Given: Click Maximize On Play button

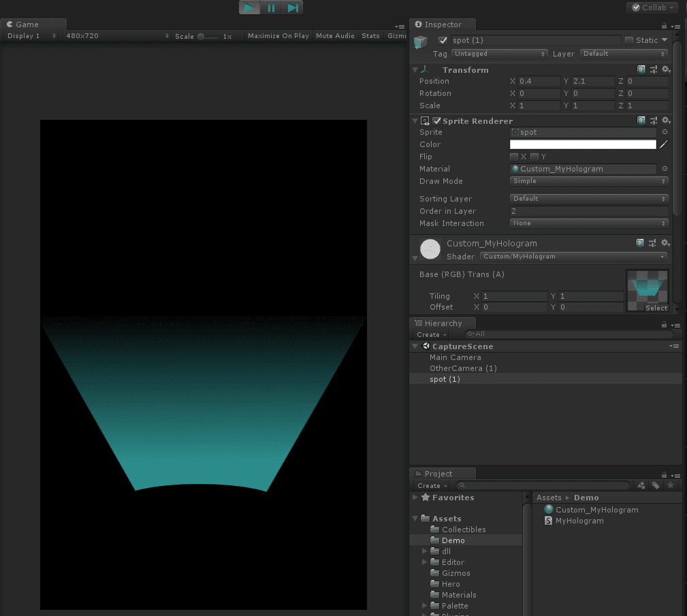Looking at the screenshot, I should coord(278,36).
